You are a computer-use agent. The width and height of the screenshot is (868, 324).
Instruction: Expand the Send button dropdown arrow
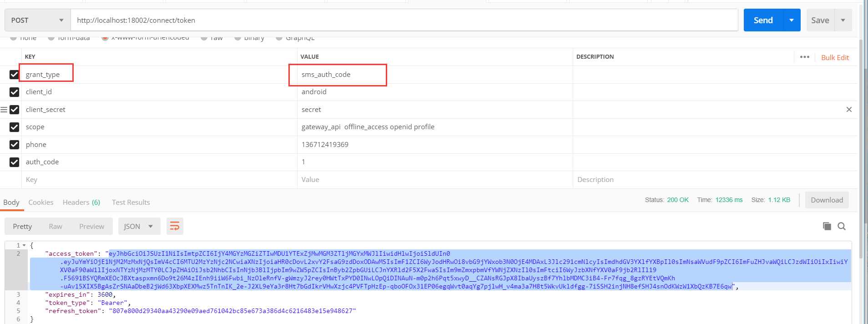(x=792, y=20)
